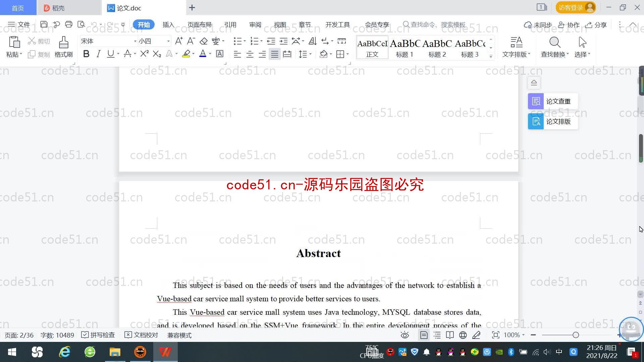Open the 文件 menu

[x=19, y=24]
